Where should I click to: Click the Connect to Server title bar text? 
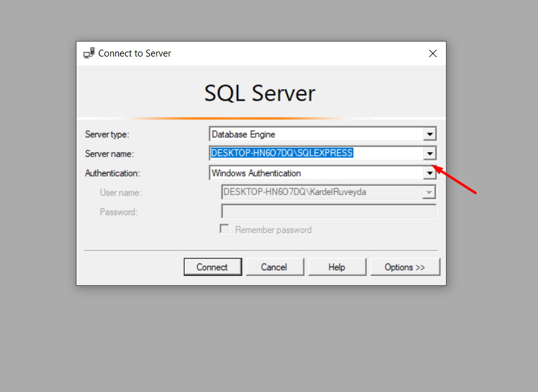[x=134, y=53]
